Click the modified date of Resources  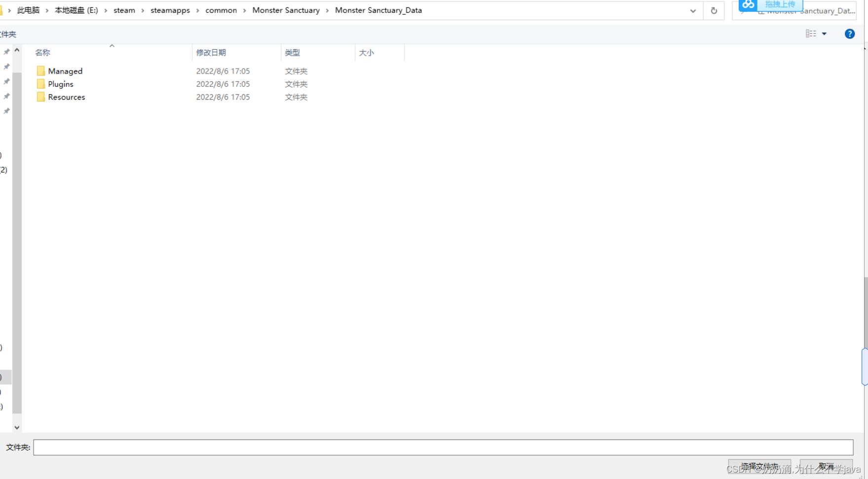point(223,97)
